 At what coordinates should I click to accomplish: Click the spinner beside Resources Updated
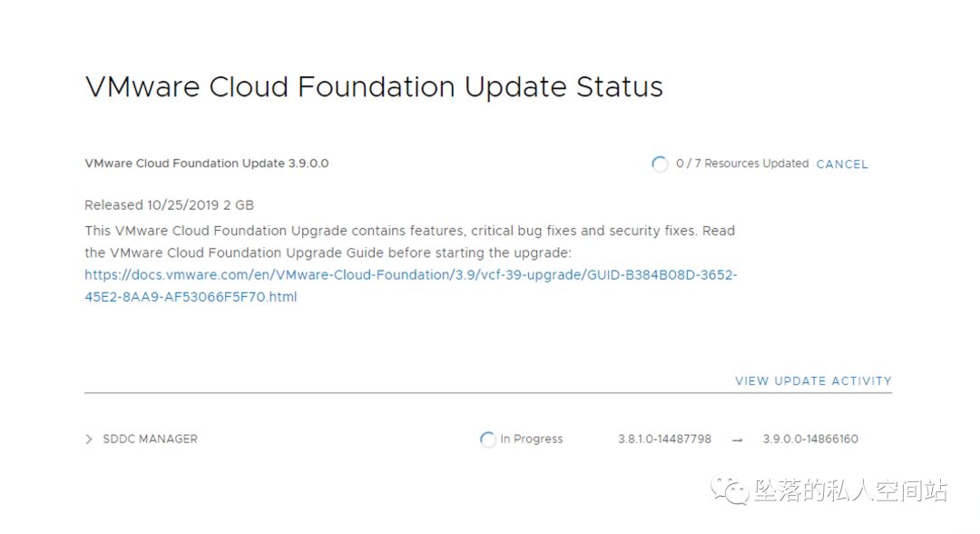(660, 164)
